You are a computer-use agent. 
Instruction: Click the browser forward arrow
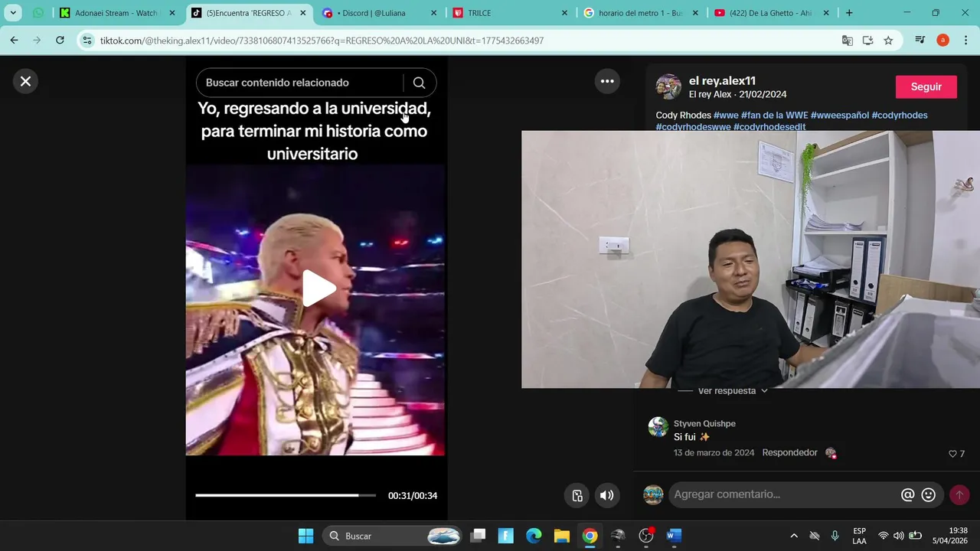point(37,41)
